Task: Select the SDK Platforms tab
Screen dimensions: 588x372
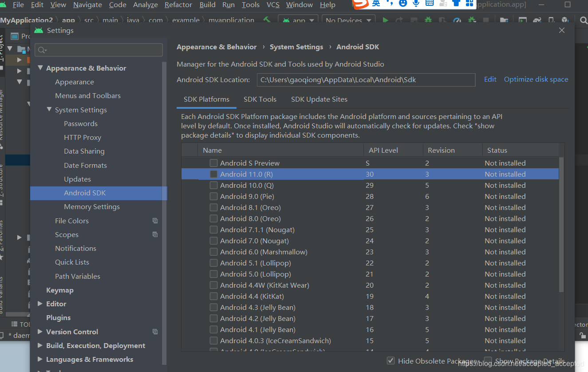Action: click(x=206, y=99)
